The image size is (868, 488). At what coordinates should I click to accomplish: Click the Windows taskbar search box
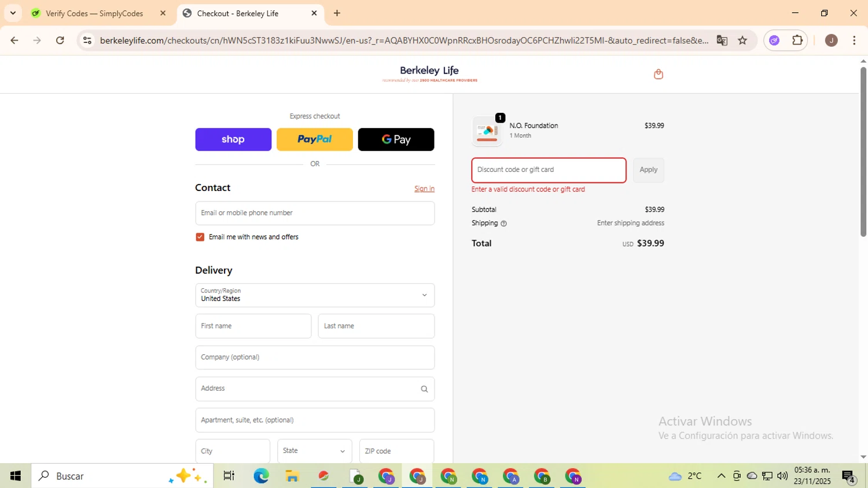(x=122, y=476)
